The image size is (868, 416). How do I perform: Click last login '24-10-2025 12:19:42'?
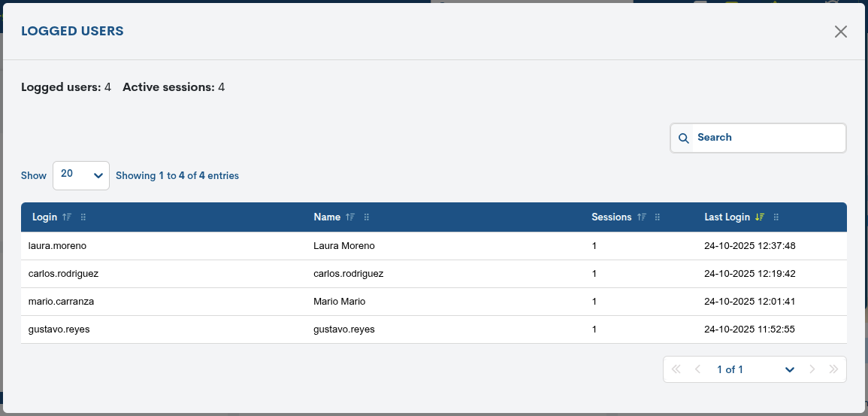coord(749,274)
